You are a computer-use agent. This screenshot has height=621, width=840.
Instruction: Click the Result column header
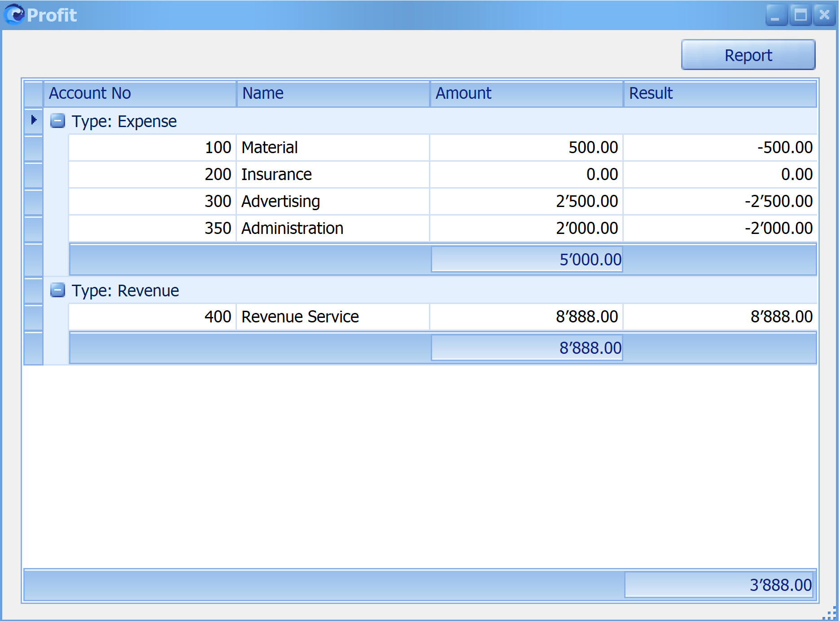point(720,93)
